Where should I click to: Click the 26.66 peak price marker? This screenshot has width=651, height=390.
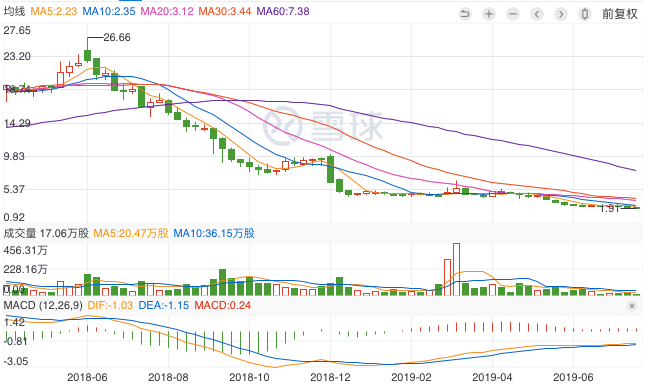point(117,37)
